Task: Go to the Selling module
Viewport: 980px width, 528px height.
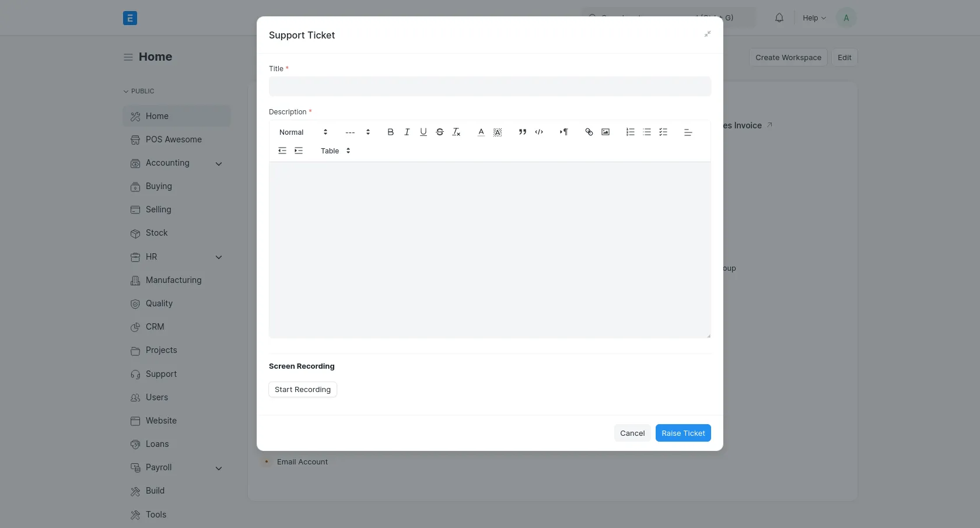Action: [x=158, y=209]
